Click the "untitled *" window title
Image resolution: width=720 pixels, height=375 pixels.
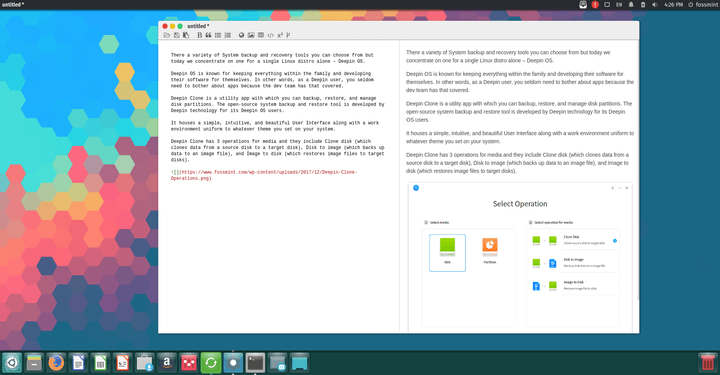[198, 26]
